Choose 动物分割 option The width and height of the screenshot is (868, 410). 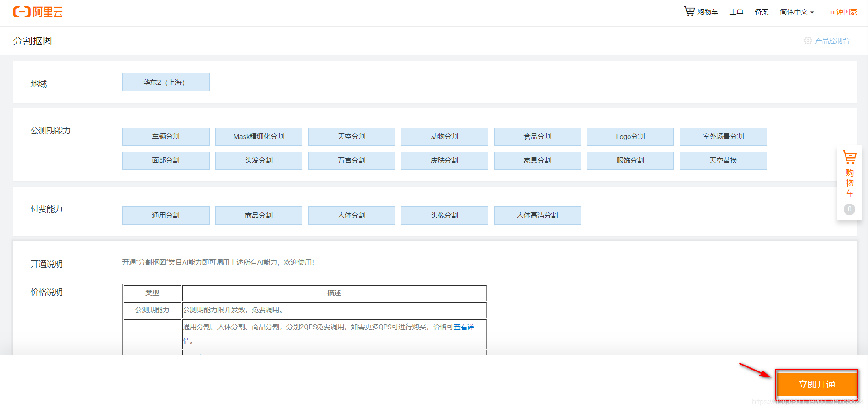pyautogui.click(x=445, y=137)
